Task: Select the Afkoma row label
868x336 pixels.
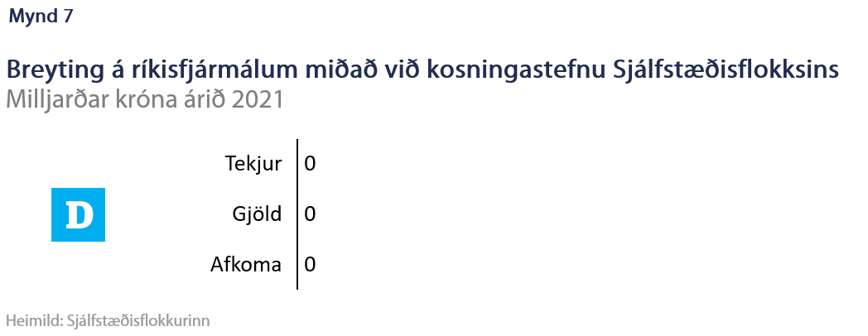Action: click(246, 266)
